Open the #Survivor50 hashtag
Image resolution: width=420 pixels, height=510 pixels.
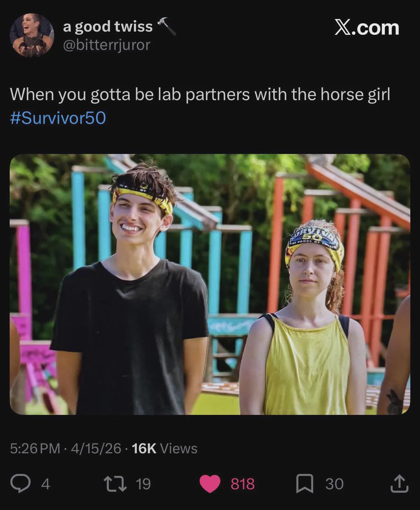[x=58, y=118]
